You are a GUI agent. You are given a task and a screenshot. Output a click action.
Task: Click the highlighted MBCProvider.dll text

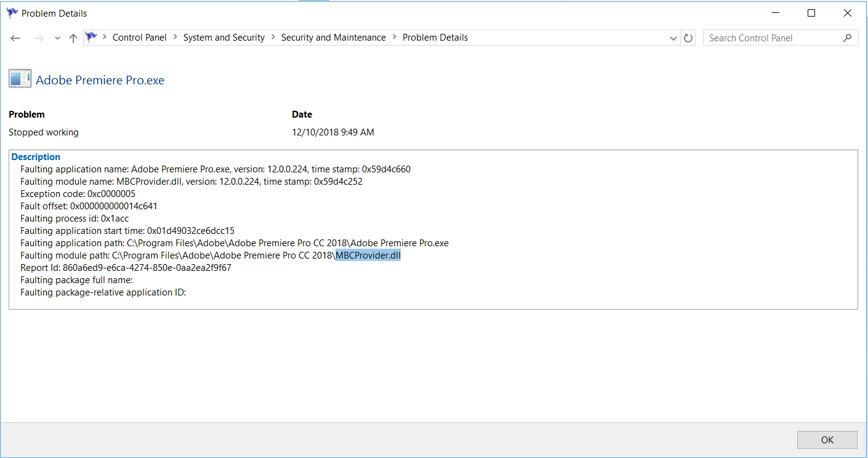pyautogui.click(x=368, y=255)
